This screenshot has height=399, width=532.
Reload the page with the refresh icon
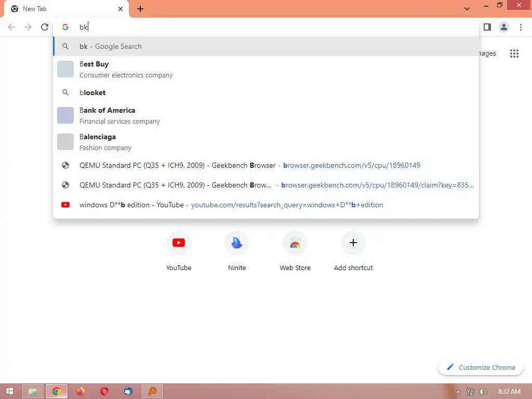tap(45, 27)
